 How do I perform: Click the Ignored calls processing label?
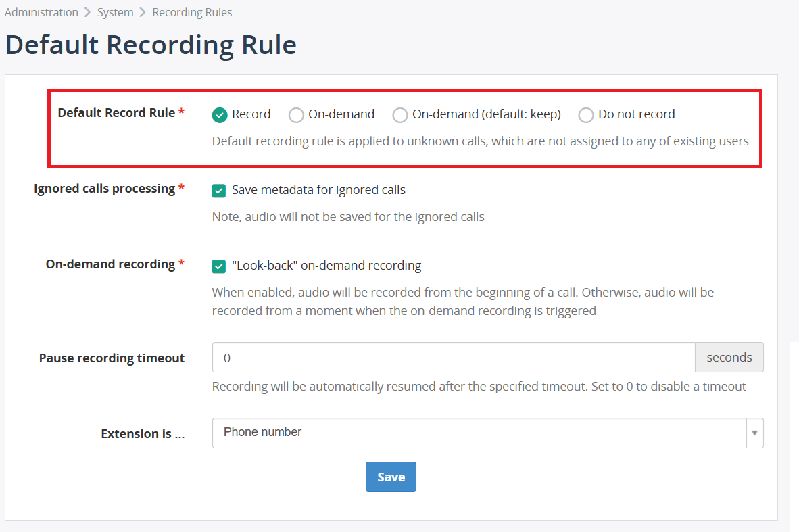[x=104, y=189]
